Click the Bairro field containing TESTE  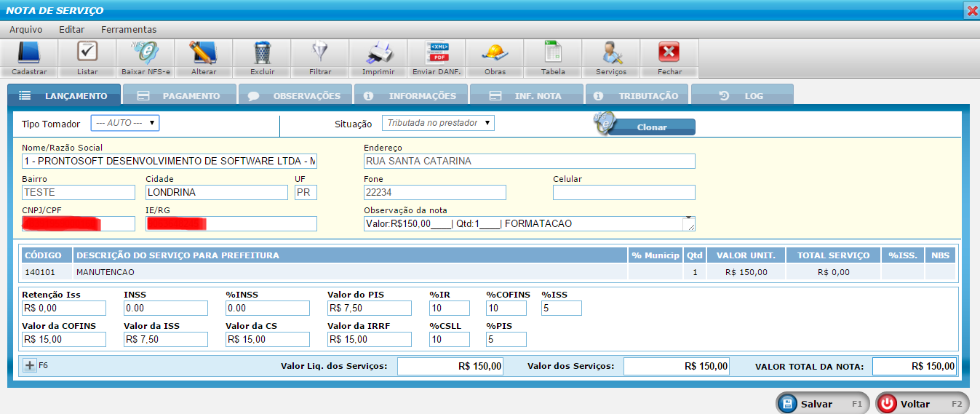tap(79, 192)
